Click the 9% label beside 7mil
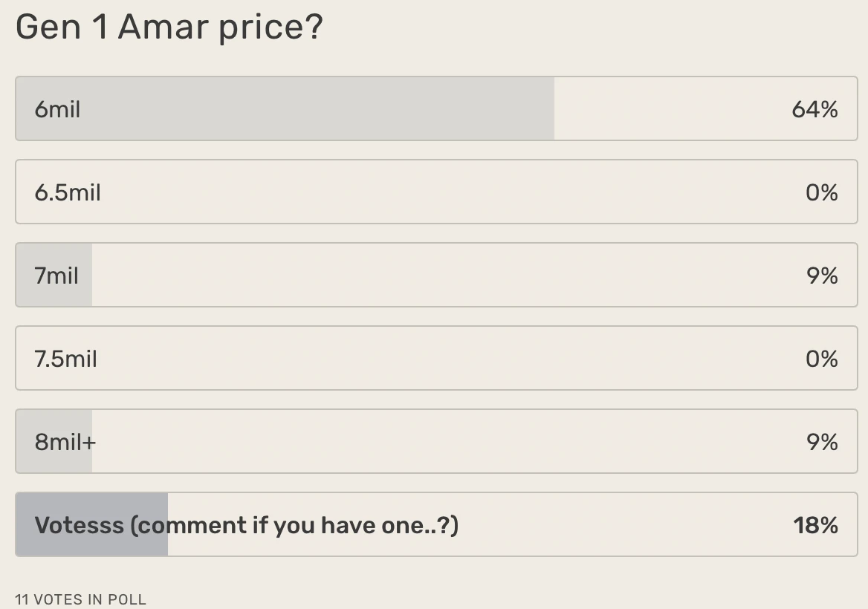 [x=820, y=275]
